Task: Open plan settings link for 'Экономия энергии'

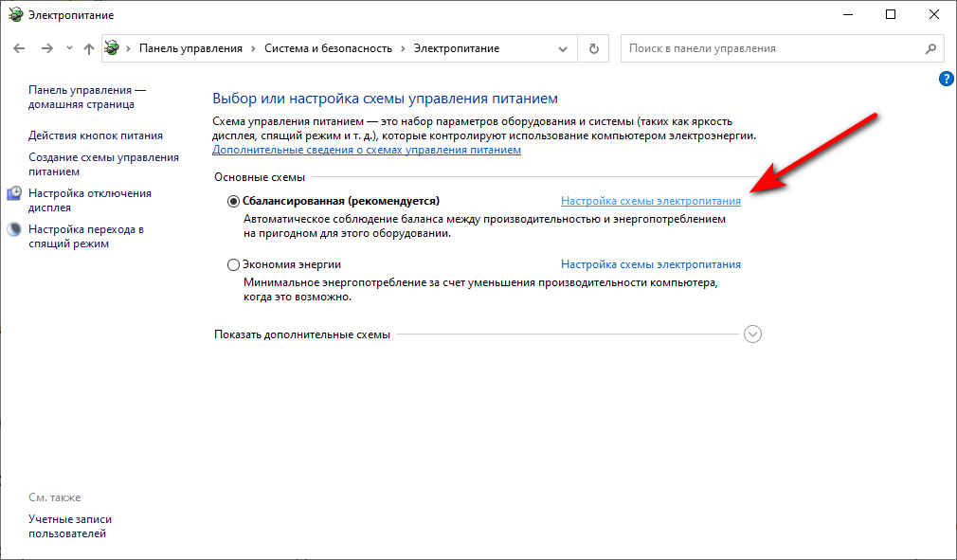Action: [651, 264]
